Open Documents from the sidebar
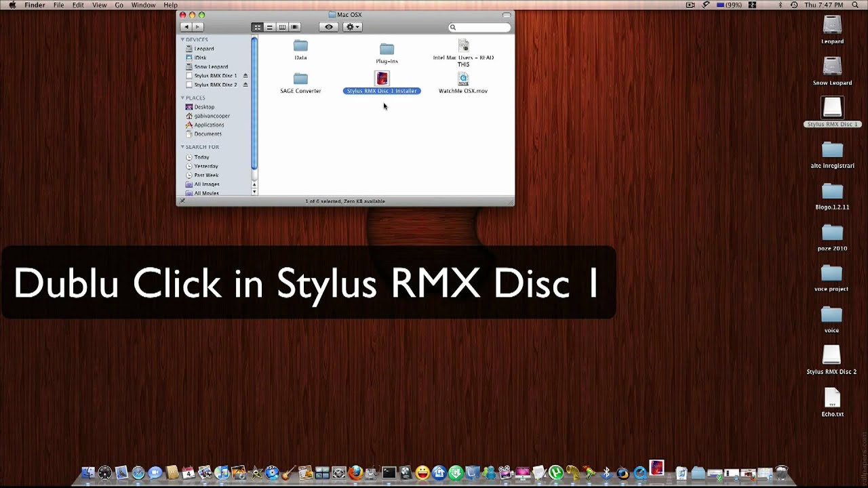 (202, 134)
